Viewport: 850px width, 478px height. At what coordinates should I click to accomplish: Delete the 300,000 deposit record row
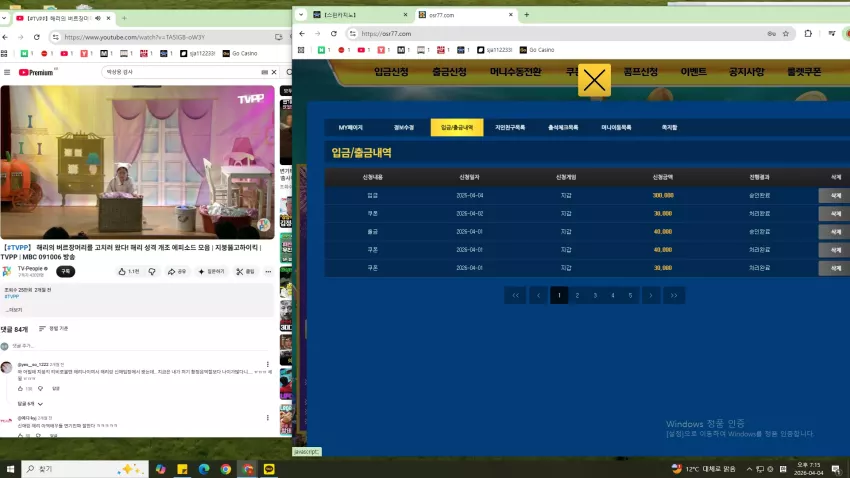tap(835, 196)
